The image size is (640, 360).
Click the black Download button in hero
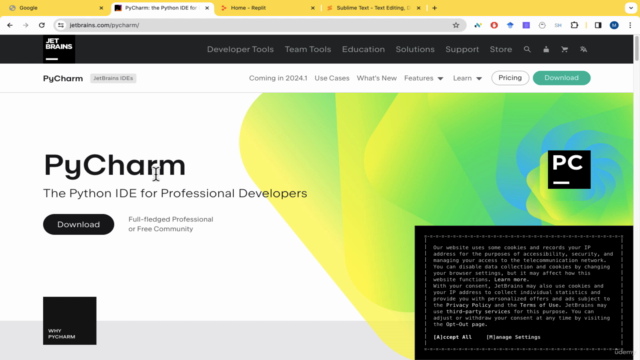(78, 224)
